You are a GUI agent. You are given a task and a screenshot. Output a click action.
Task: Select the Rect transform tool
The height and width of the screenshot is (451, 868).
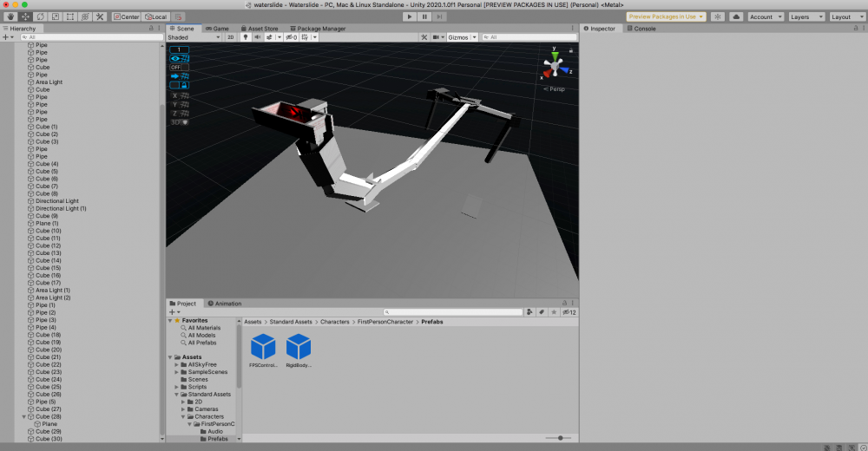click(x=70, y=16)
